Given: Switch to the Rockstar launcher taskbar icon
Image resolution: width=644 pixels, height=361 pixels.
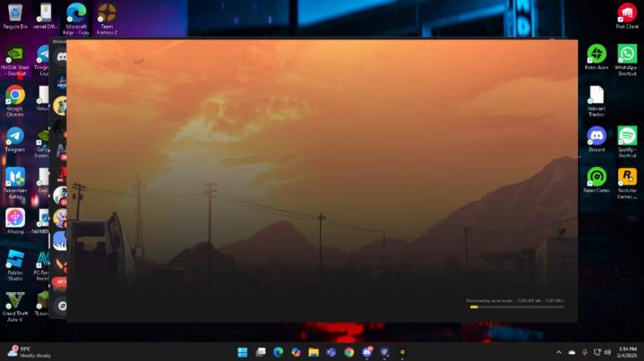Looking at the screenshot, I should pos(402,352).
